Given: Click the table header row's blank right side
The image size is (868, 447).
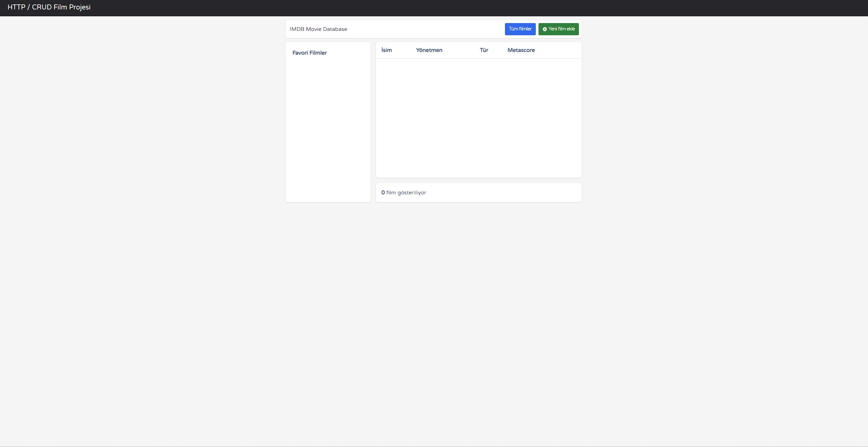Looking at the screenshot, I should tap(560, 50).
